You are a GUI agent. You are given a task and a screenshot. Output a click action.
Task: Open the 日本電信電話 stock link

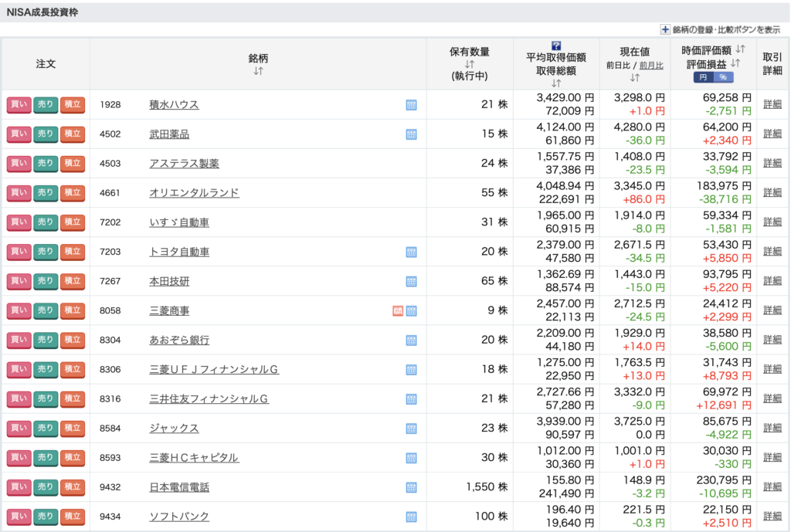tap(179, 487)
